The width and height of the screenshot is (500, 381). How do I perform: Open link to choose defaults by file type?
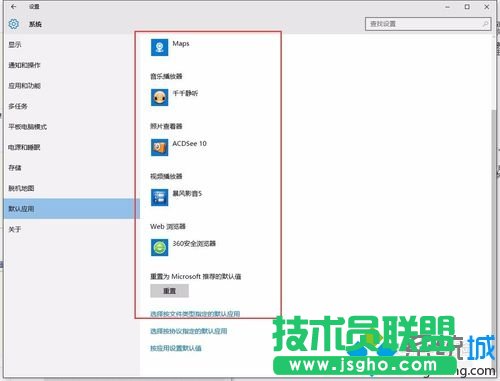[x=195, y=314]
